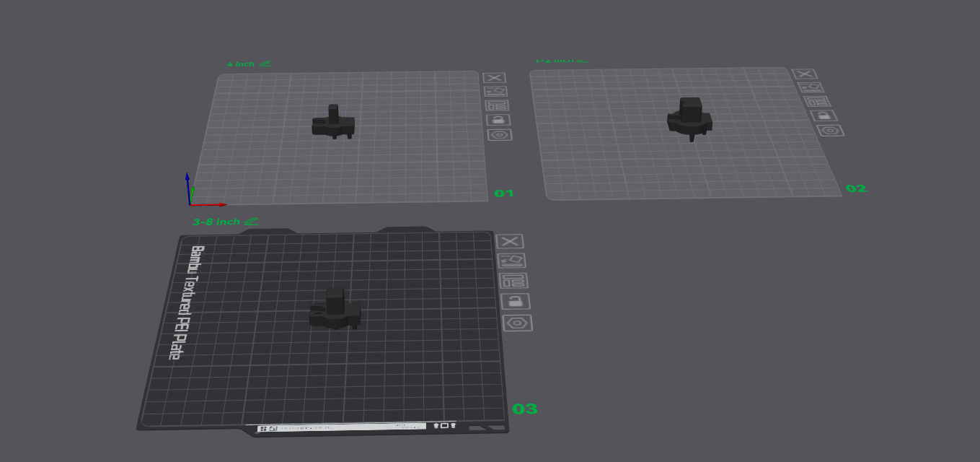Open plate settings for plate 01
980x462 pixels.
(500, 135)
